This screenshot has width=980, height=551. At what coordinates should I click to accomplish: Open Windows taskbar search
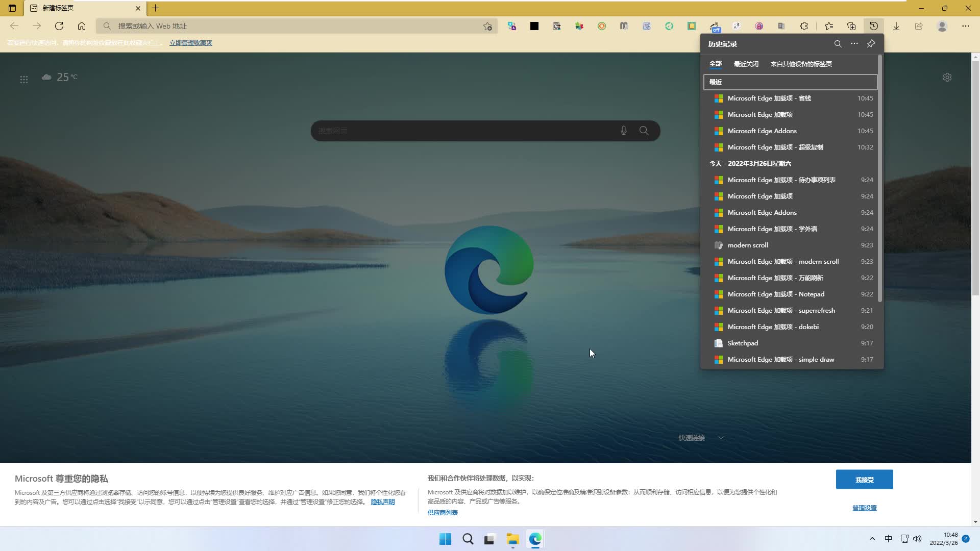(x=468, y=539)
